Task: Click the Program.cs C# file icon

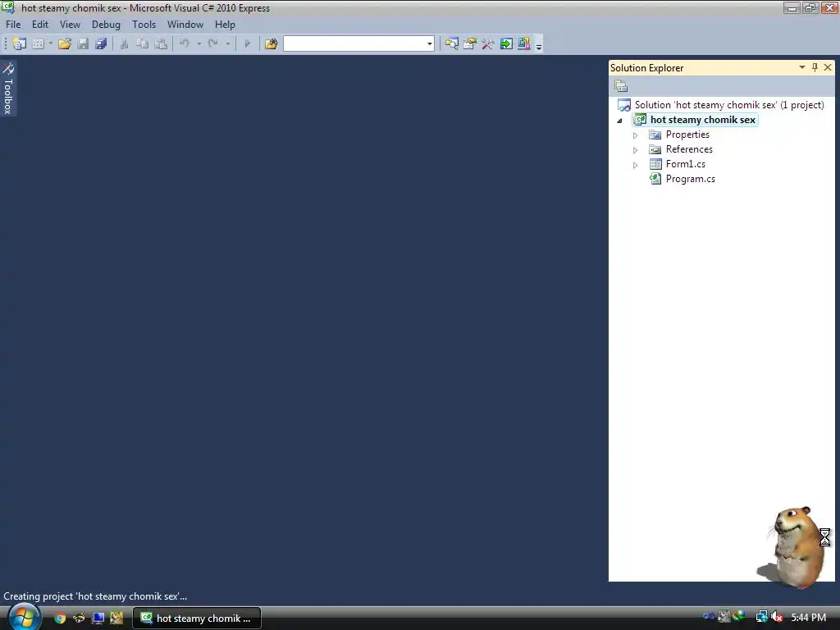Action: point(655,179)
